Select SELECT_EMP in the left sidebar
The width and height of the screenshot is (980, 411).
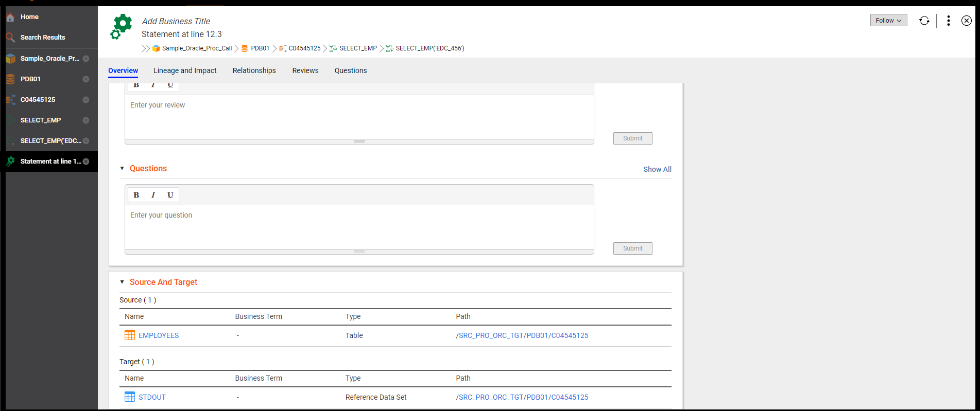coord(41,120)
